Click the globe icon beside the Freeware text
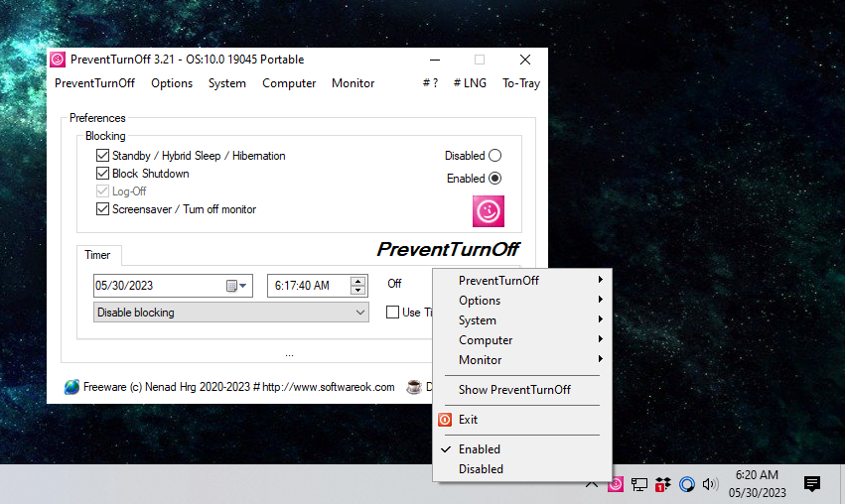 pos(71,387)
